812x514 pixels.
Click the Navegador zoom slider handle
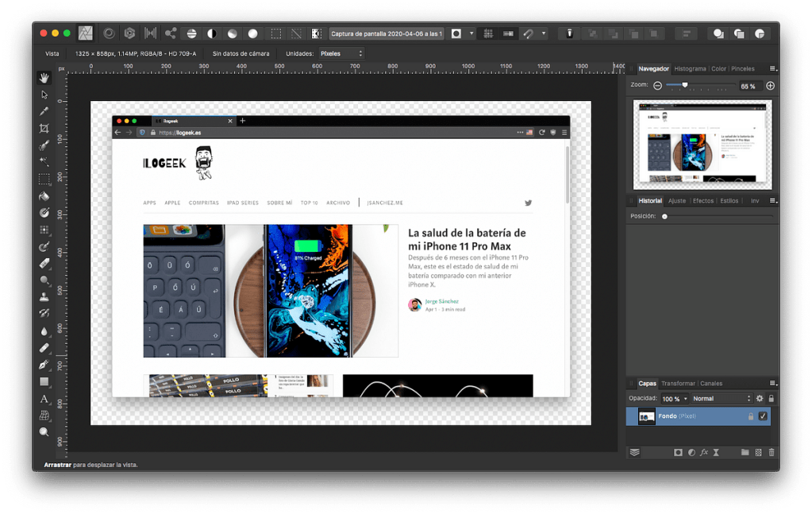point(684,85)
